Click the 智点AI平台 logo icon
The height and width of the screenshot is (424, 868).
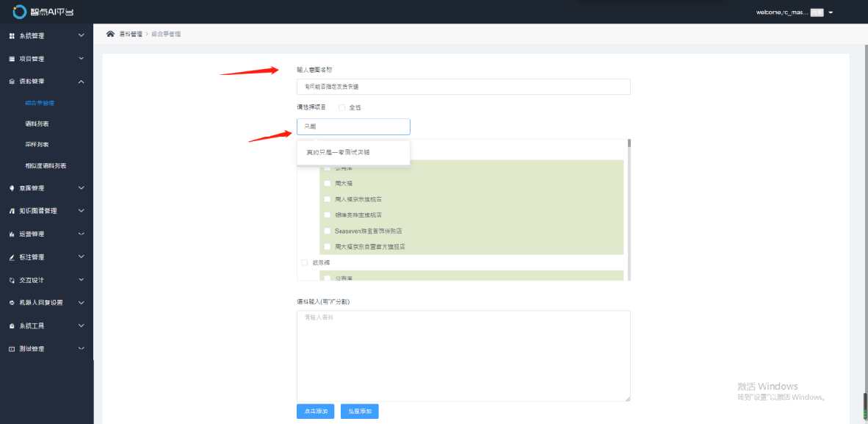19,12
